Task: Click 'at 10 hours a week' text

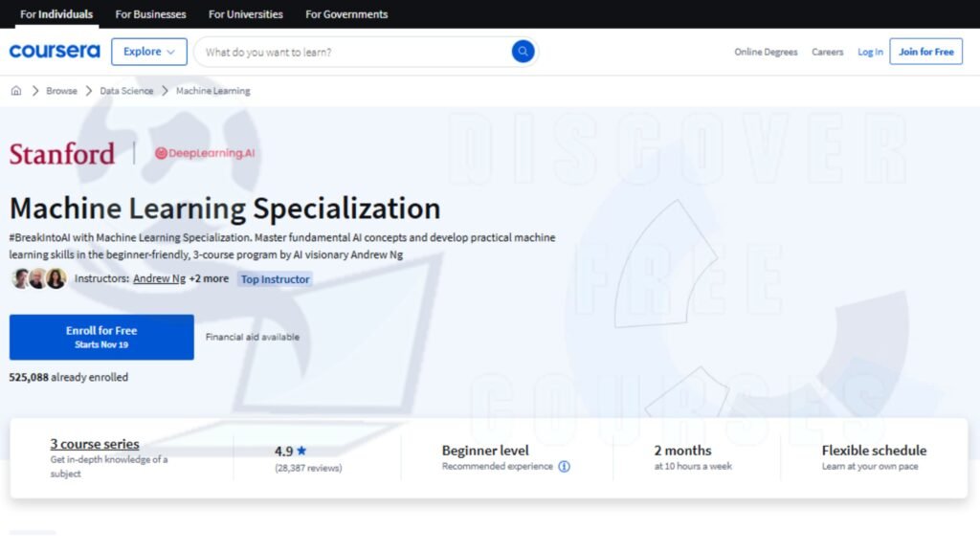Action: tap(693, 466)
